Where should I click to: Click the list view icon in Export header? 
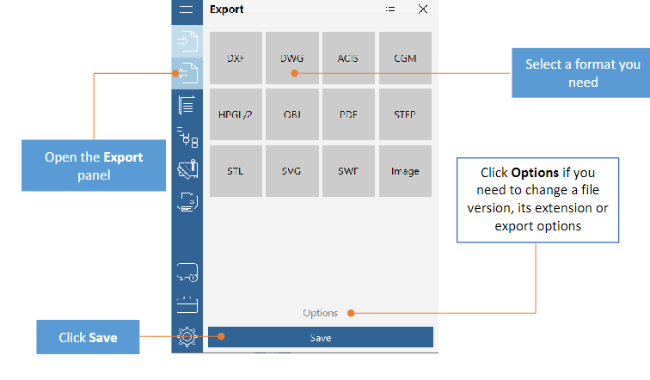coord(390,9)
